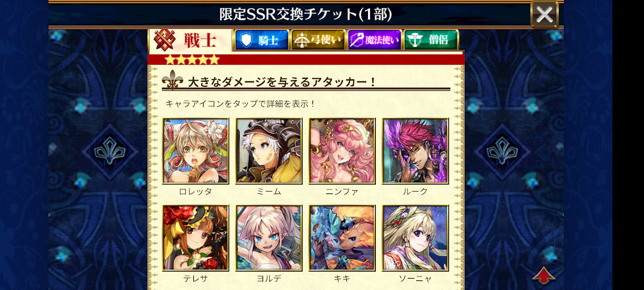Open the 僧侶 tab
The width and height of the screenshot is (644, 290).
coord(431,40)
